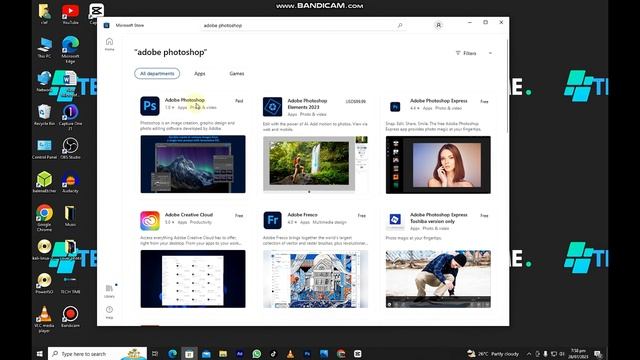Select All departments filter tab
The height and width of the screenshot is (360, 640).
coord(157,73)
